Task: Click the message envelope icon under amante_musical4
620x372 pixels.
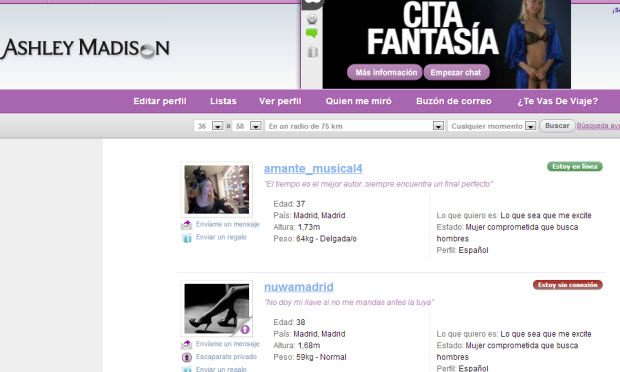Action: coord(186,225)
